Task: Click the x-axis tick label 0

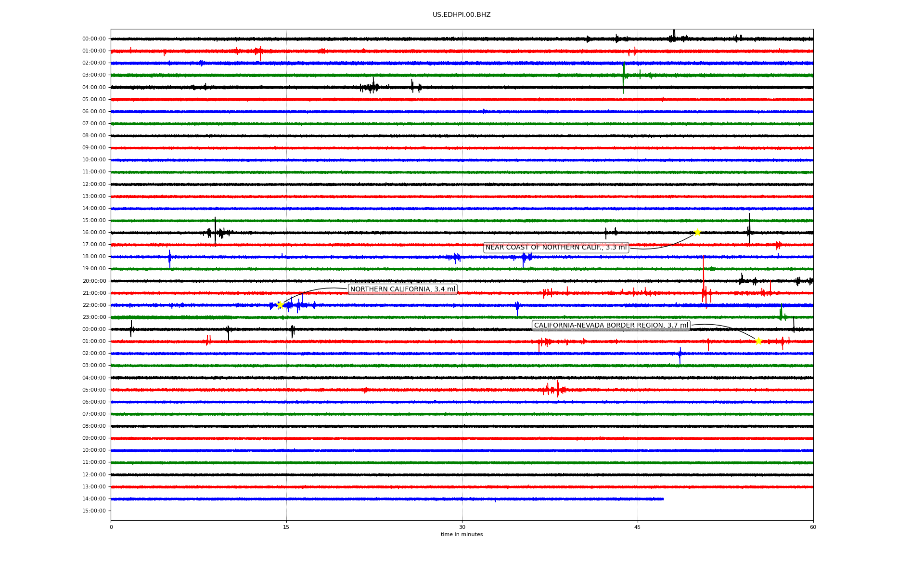Action: tap(111, 527)
